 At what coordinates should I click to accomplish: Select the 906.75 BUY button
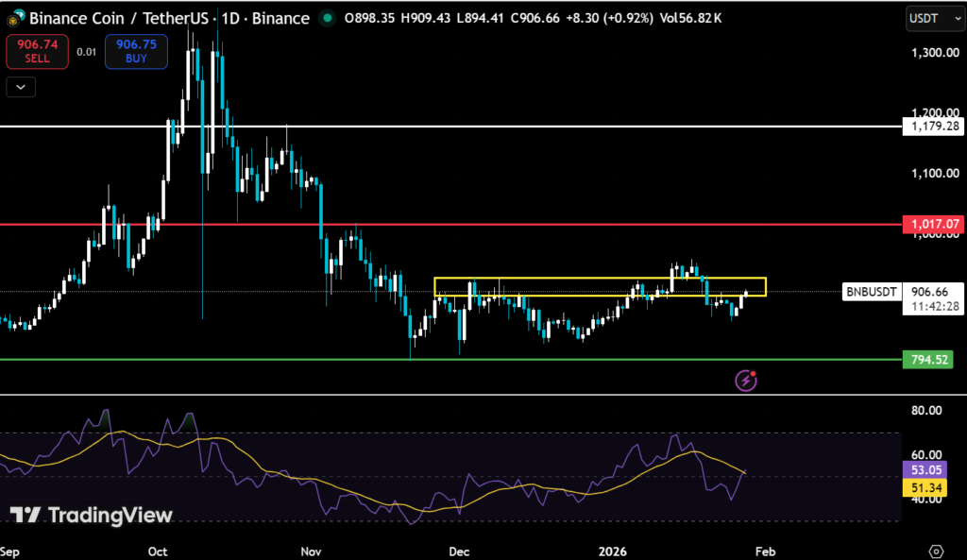point(136,51)
